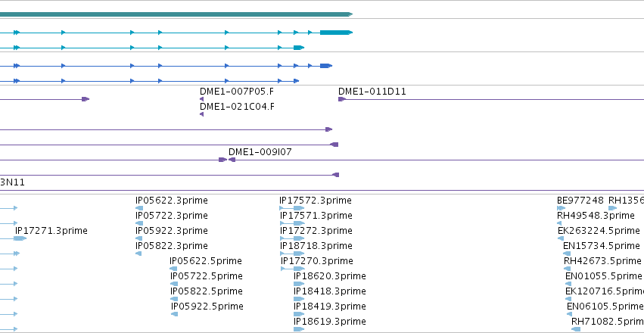644x333 pixels.
Task: Pick the IP18418.3prime label
Action: coord(330,291)
